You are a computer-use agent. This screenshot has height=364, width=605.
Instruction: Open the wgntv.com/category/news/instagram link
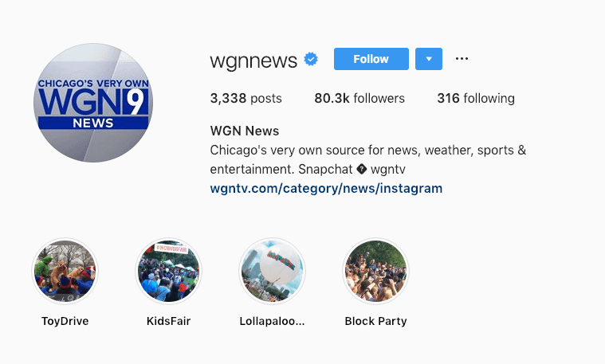click(326, 189)
